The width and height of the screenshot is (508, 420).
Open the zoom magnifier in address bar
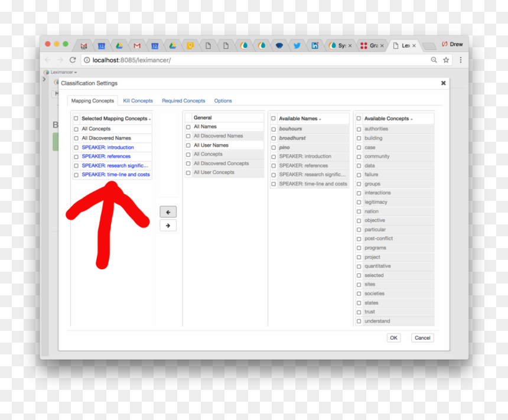click(x=434, y=60)
